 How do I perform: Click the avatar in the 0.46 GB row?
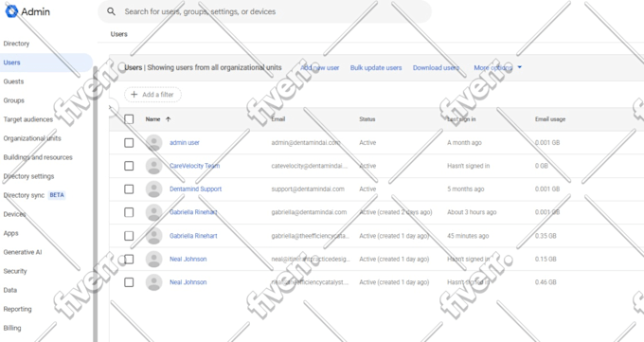coord(153,282)
